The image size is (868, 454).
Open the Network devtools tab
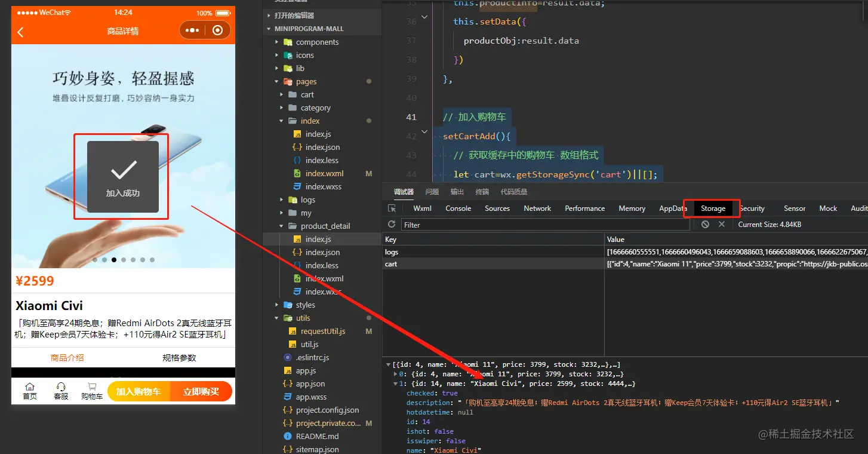pyautogui.click(x=537, y=208)
